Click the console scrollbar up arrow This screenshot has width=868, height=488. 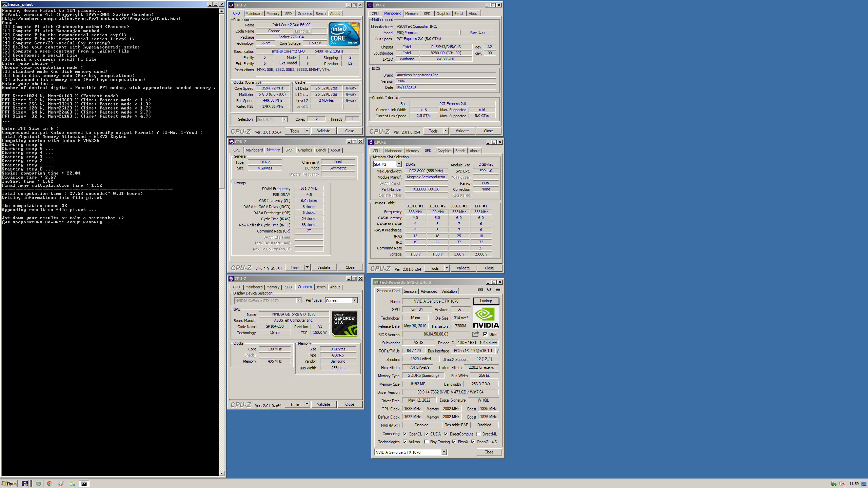(221, 11)
